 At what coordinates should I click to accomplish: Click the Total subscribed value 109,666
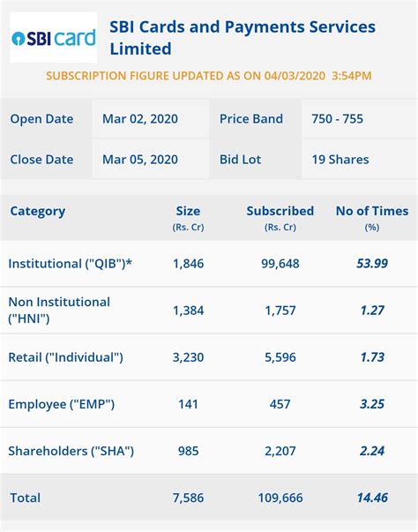point(280,498)
